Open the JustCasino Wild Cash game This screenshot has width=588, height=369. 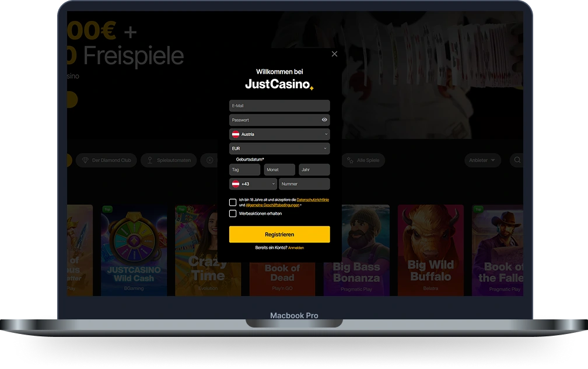coord(134,250)
